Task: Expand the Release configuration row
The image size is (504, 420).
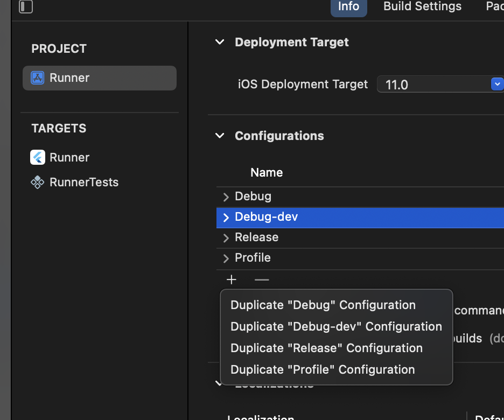Action: coord(226,237)
